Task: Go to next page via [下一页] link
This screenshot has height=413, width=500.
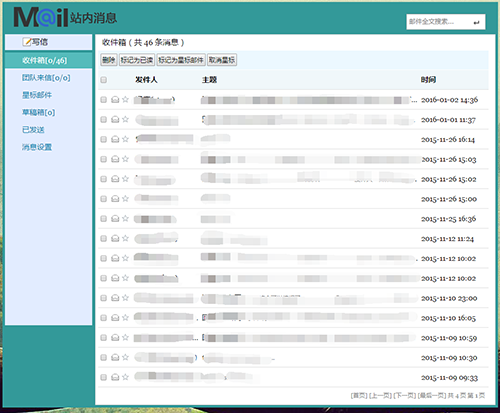Action: pos(405,395)
